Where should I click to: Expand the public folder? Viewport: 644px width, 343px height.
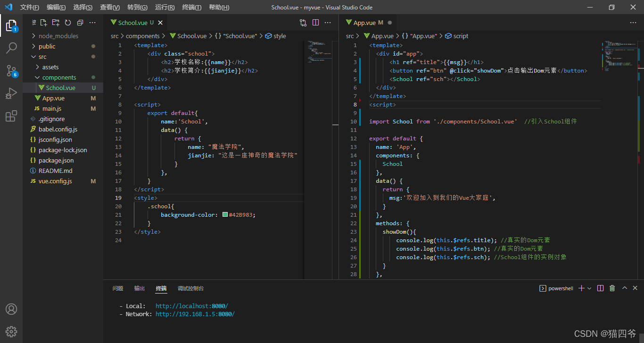point(63,46)
